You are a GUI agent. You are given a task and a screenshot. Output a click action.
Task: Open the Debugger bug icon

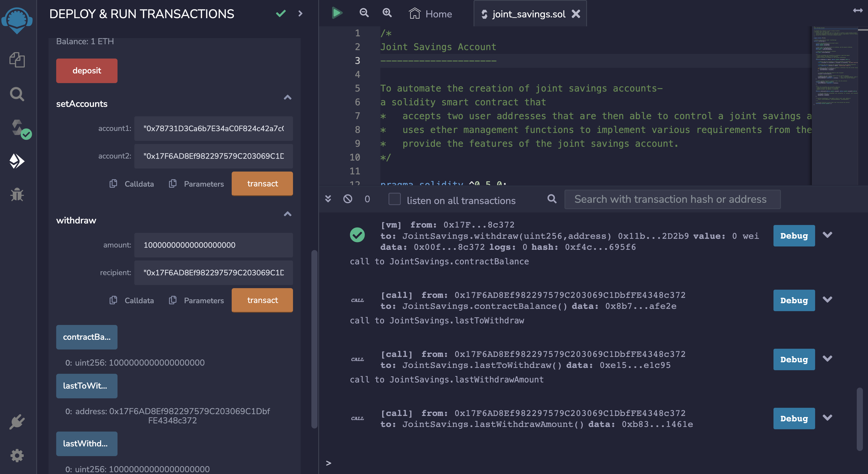[x=17, y=195]
